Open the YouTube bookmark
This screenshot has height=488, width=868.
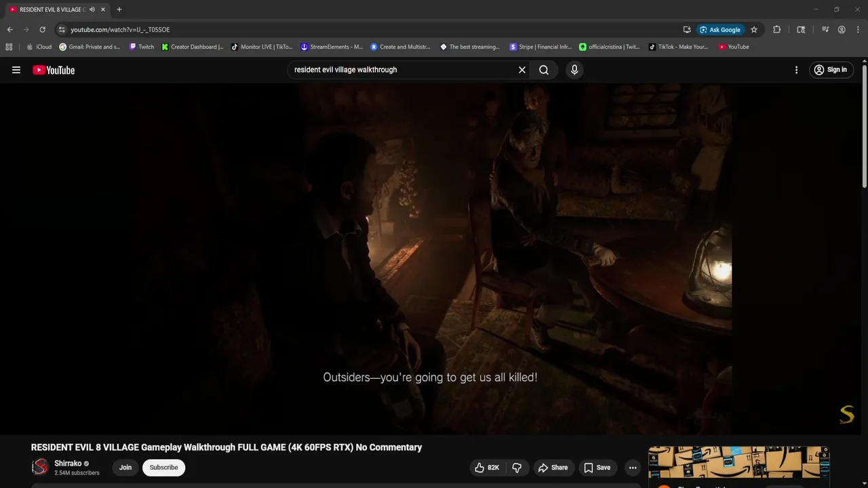(734, 47)
